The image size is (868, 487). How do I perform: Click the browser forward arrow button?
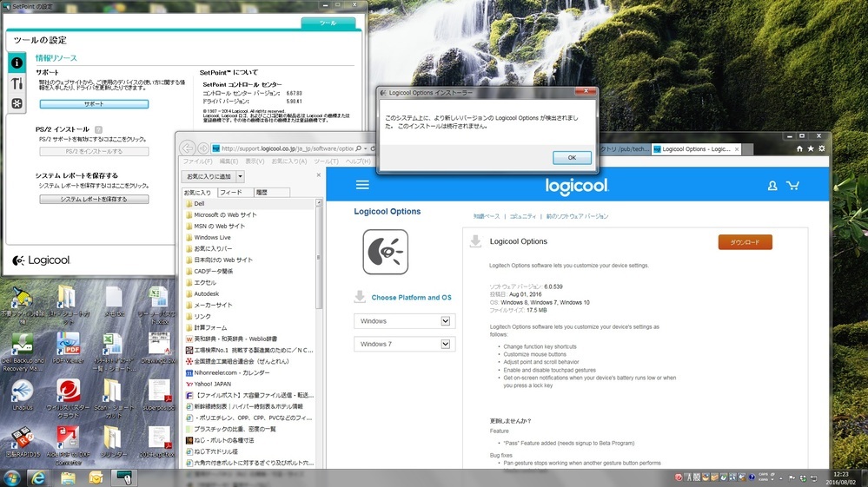point(203,148)
